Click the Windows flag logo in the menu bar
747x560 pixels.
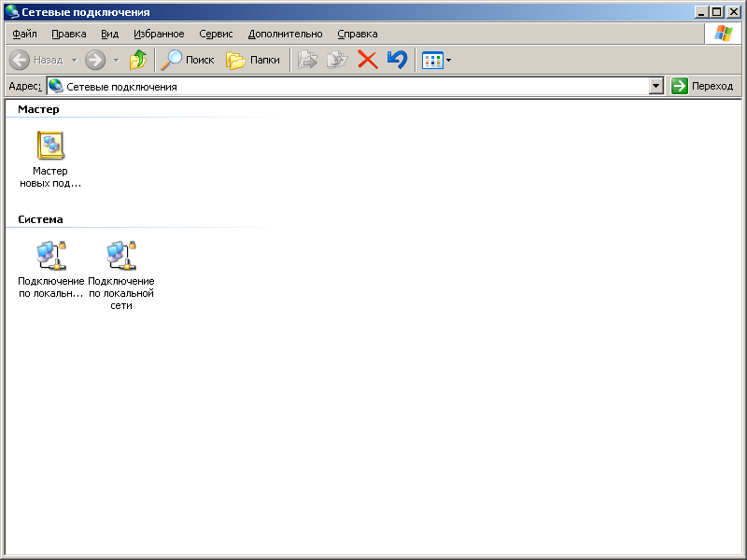[723, 34]
